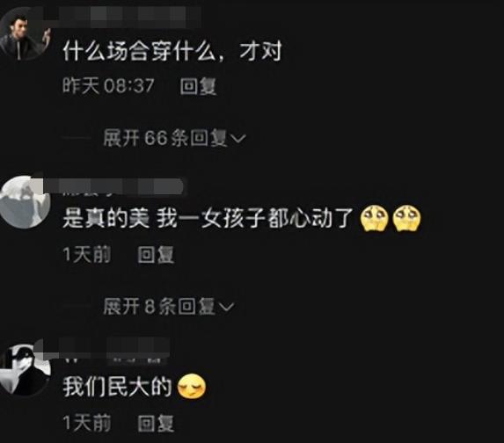
Task: Open the second commenter's gray avatar
Action: [x=25, y=202]
